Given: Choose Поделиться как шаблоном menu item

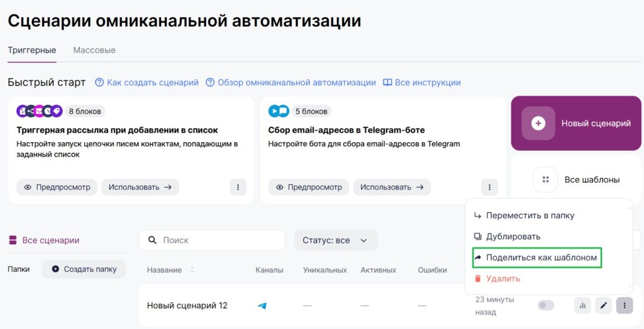Looking at the screenshot, I should 537,257.
